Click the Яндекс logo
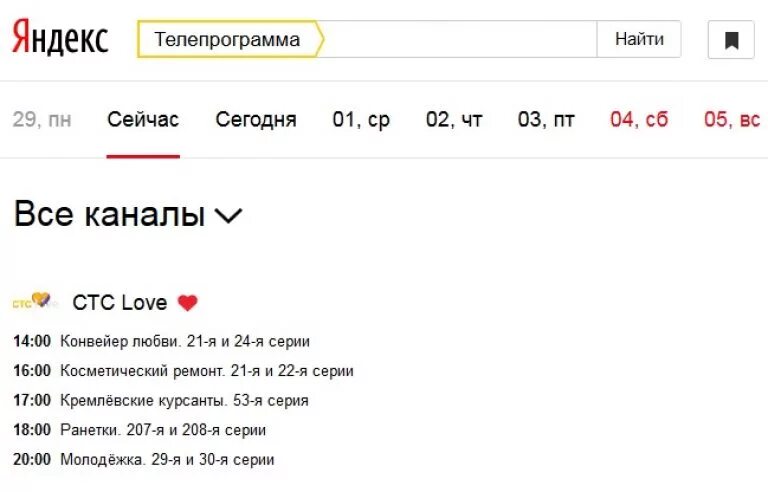This screenshot has width=768, height=492. (60, 38)
